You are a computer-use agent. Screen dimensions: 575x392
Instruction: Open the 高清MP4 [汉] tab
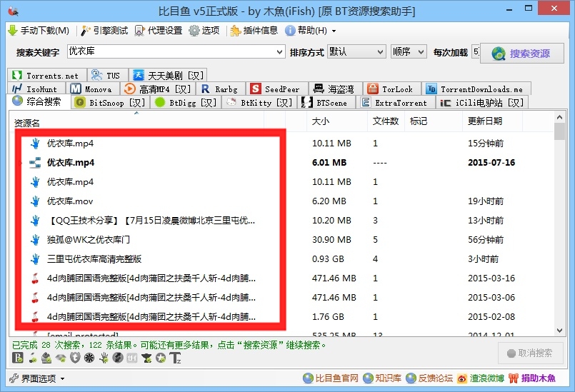(158, 89)
